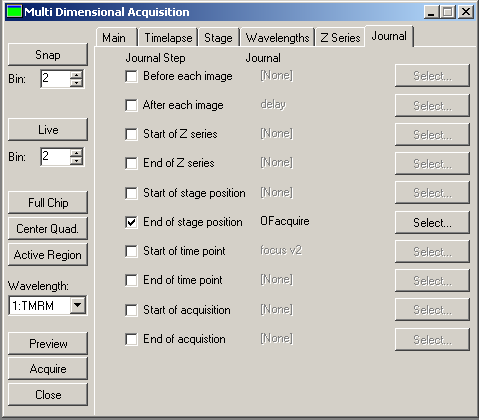Screen dimensions: 479x420
Task: Switch to the Timelapse tab
Action: coord(168,38)
